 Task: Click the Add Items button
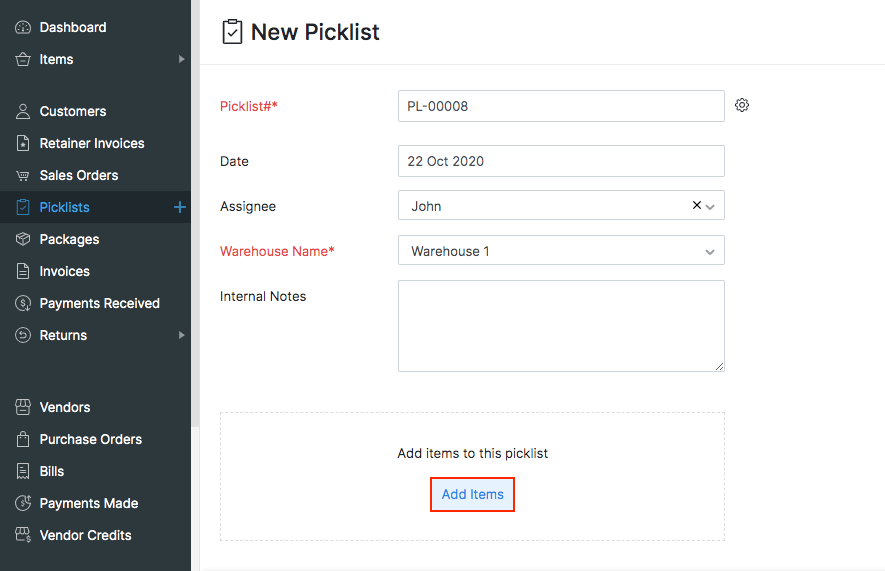pyautogui.click(x=472, y=494)
